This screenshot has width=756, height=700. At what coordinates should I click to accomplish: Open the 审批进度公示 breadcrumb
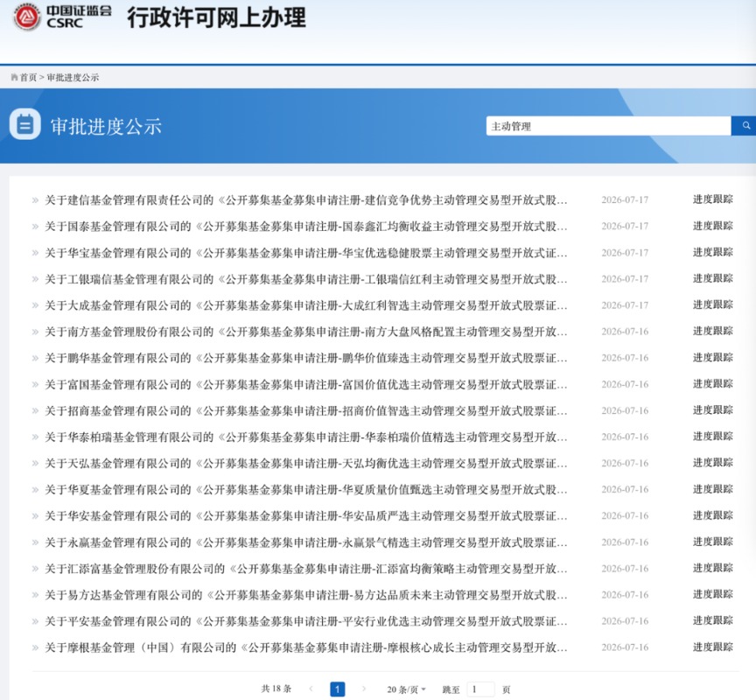(73, 77)
